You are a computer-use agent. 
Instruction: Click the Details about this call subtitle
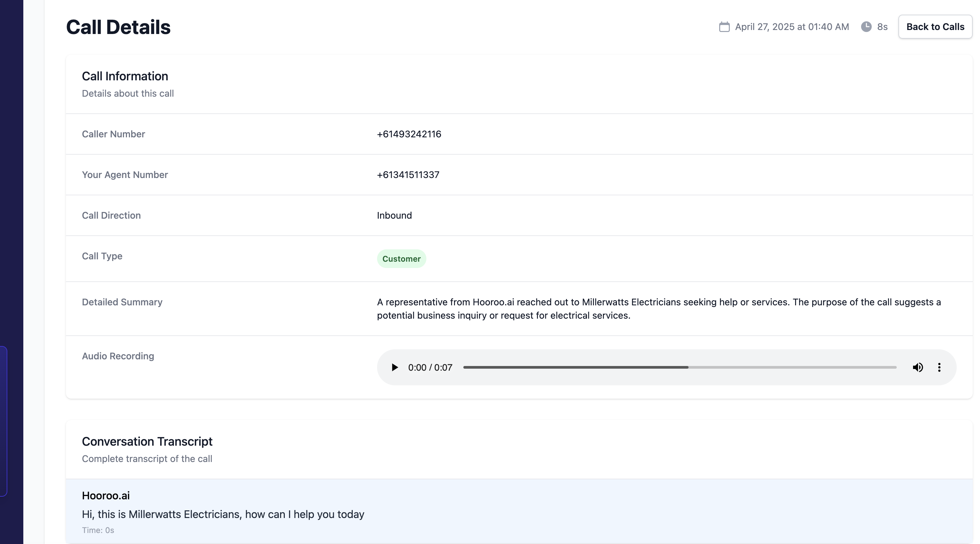coord(128,94)
